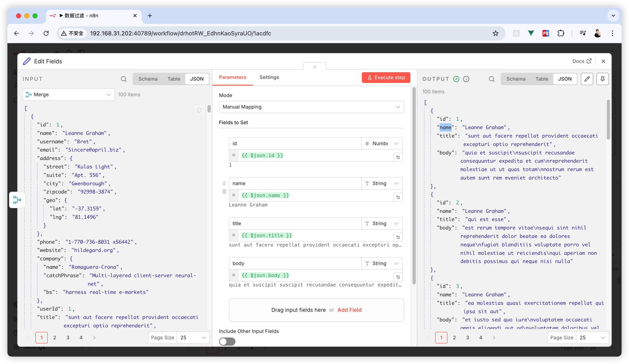Click the output info circle icon
The height and width of the screenshot is (364, 629).
[x=466, y=79]
